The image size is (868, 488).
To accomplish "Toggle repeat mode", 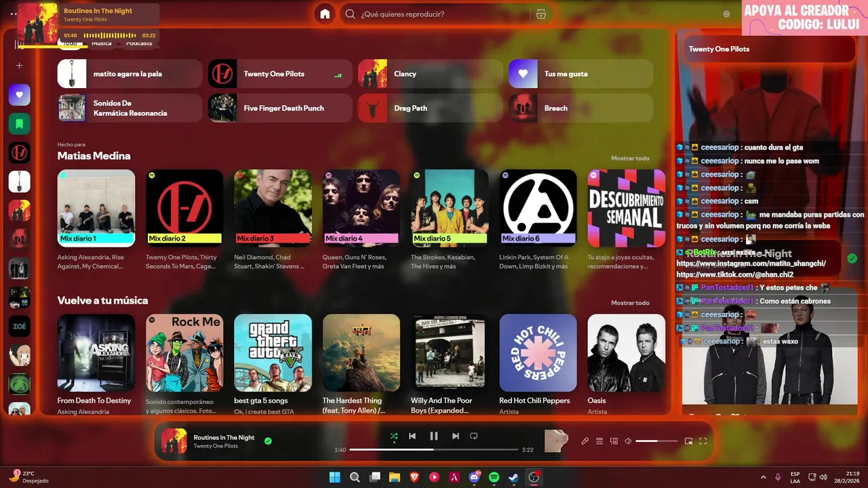I will coord(474,436).
